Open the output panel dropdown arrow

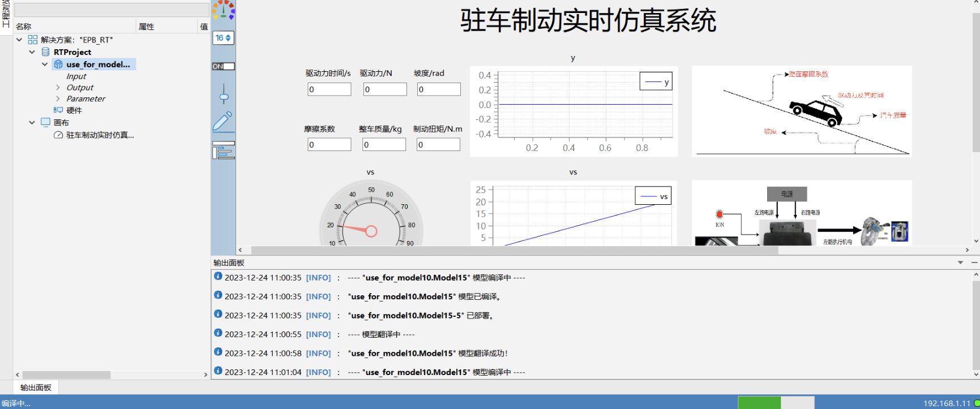(x=960, y=262)
